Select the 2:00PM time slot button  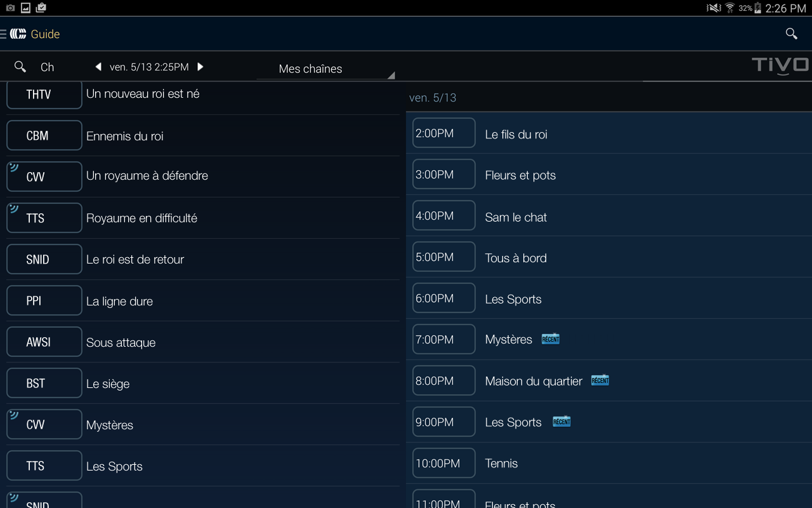point(443,133)
